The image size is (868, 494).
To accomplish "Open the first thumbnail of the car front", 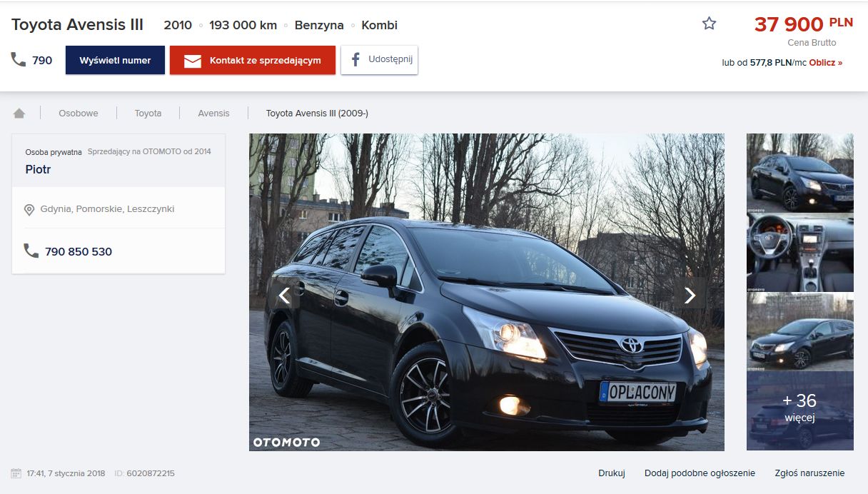I will click(799, 172).
